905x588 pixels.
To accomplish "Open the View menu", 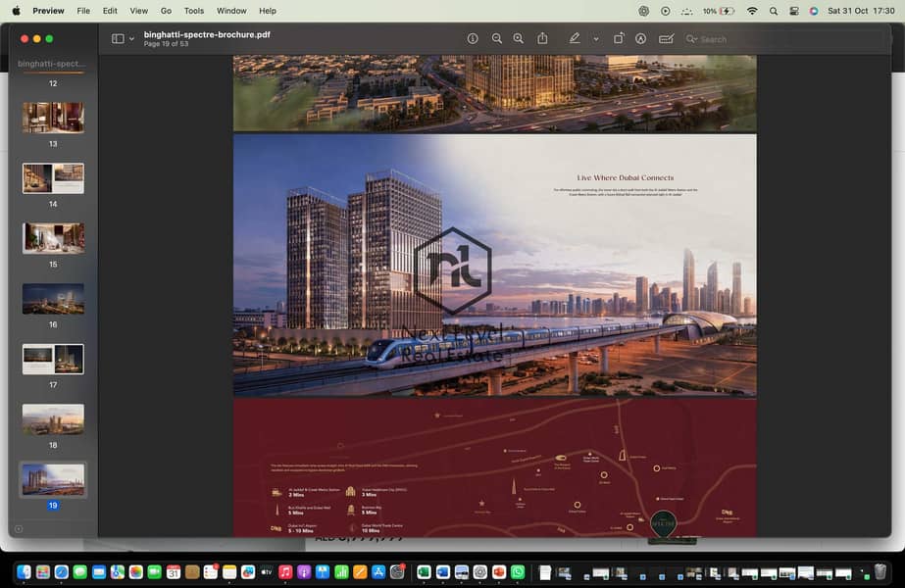I will [138, 11].
